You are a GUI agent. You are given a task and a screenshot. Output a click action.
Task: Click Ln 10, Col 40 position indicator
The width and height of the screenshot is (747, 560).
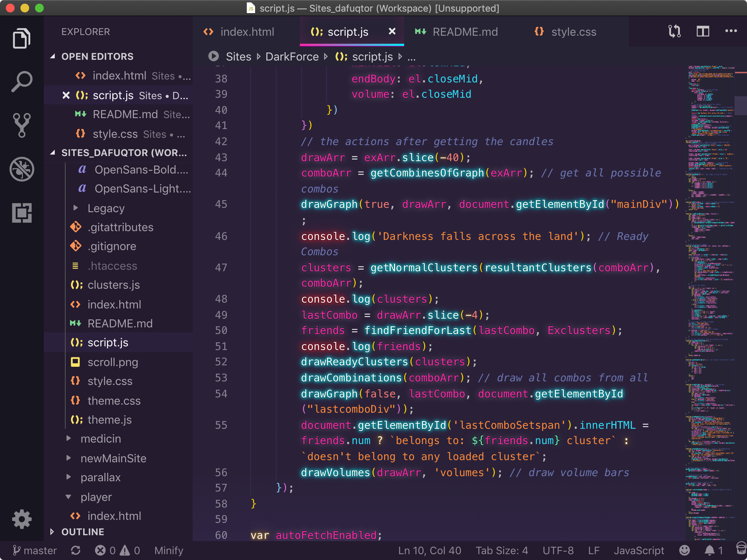pos(430,550)
